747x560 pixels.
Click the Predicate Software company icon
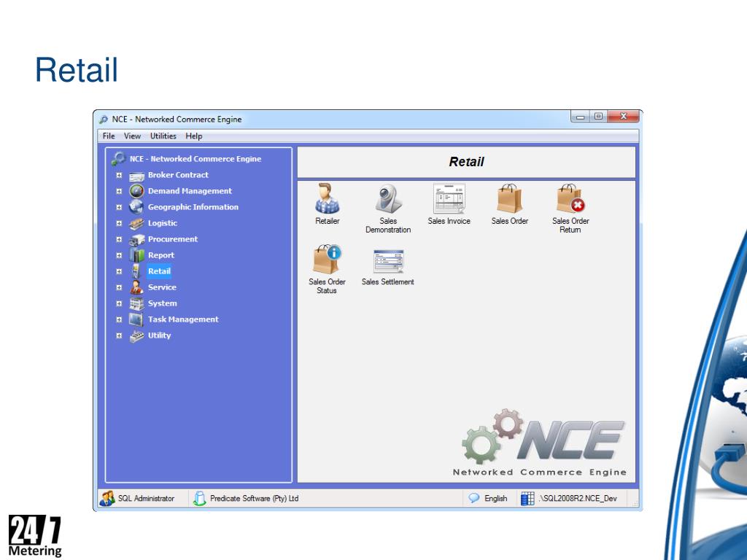click(199, 499)
